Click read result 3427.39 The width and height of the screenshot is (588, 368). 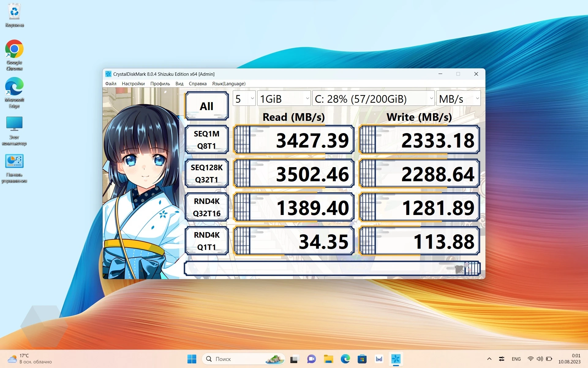click(294, 140)
